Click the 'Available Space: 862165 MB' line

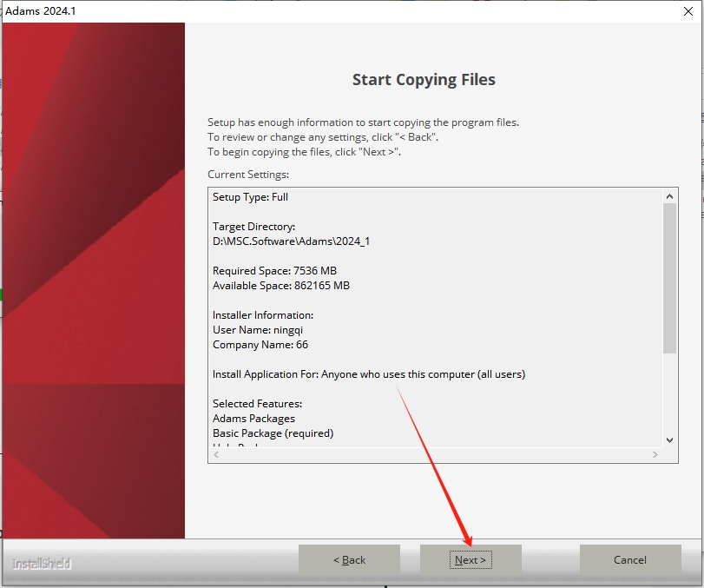click(281, 286)
